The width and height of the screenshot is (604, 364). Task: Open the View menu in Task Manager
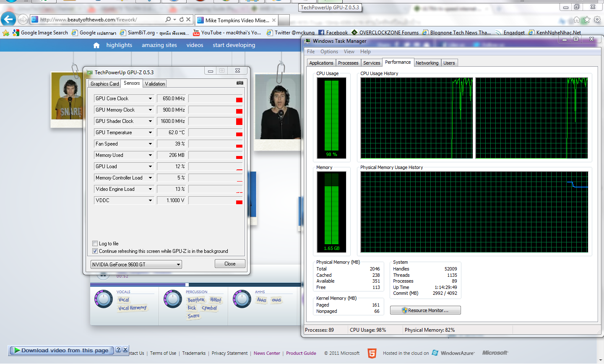(x=349, y=52)
